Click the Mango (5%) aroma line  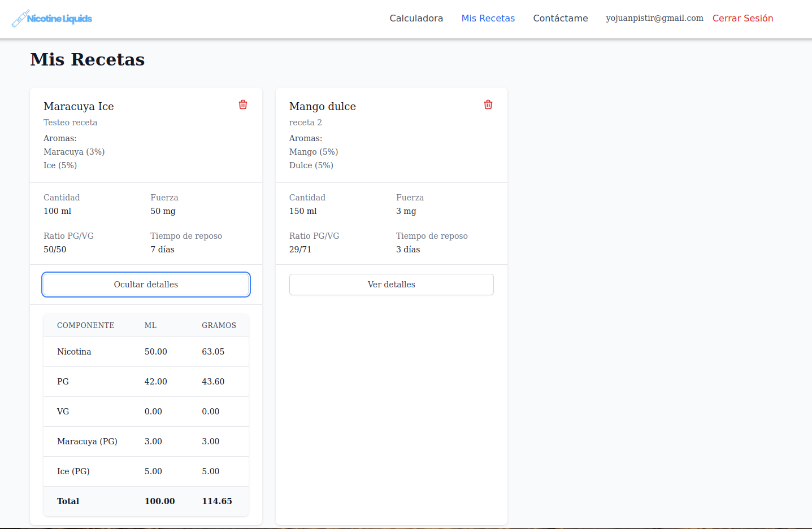tap(314, 152)
